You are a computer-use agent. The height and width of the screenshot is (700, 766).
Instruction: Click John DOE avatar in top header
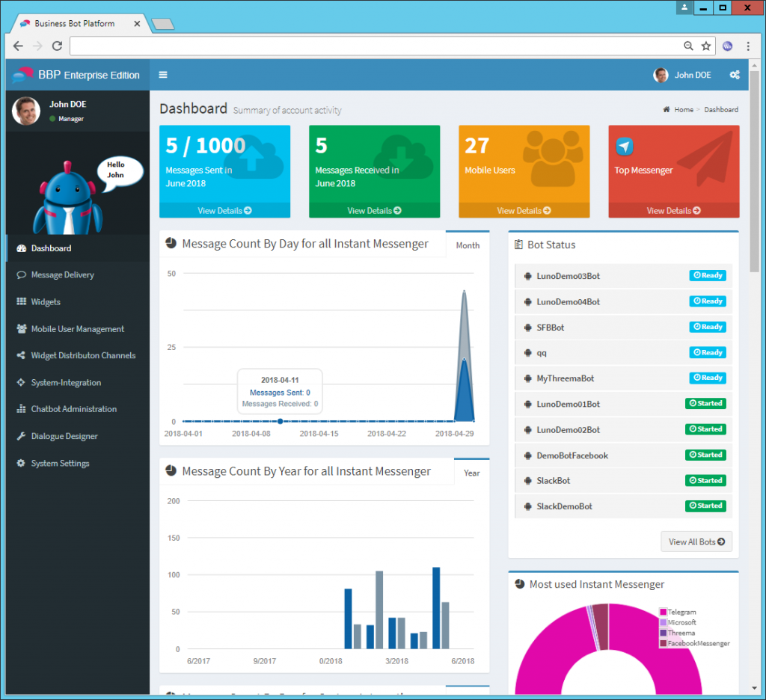661,75
